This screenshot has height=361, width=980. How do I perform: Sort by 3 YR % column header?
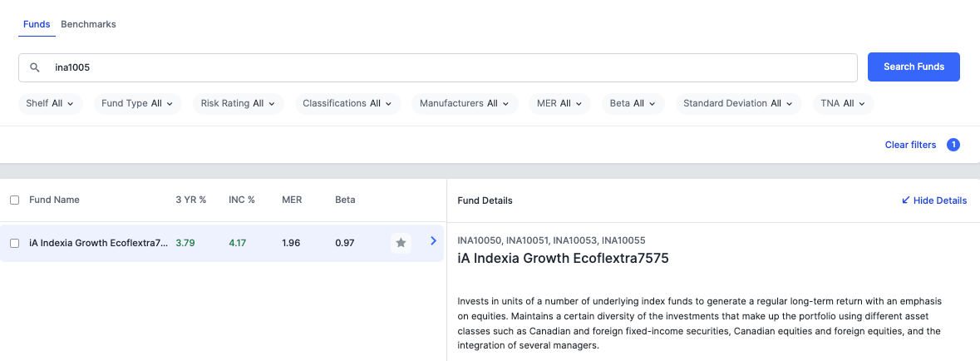click(191, 200)
